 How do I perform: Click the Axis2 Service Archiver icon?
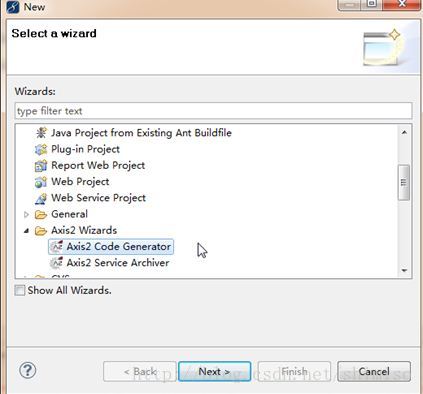(56, 263)
